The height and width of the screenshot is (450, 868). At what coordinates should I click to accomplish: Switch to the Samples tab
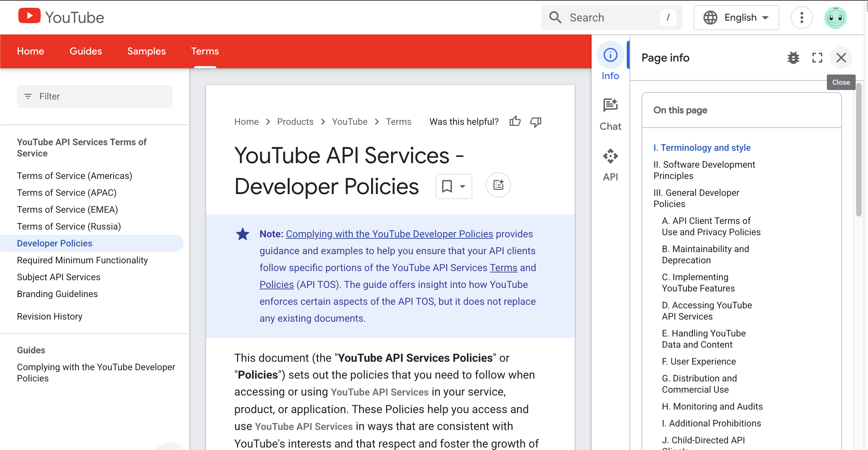click(146, 51)
